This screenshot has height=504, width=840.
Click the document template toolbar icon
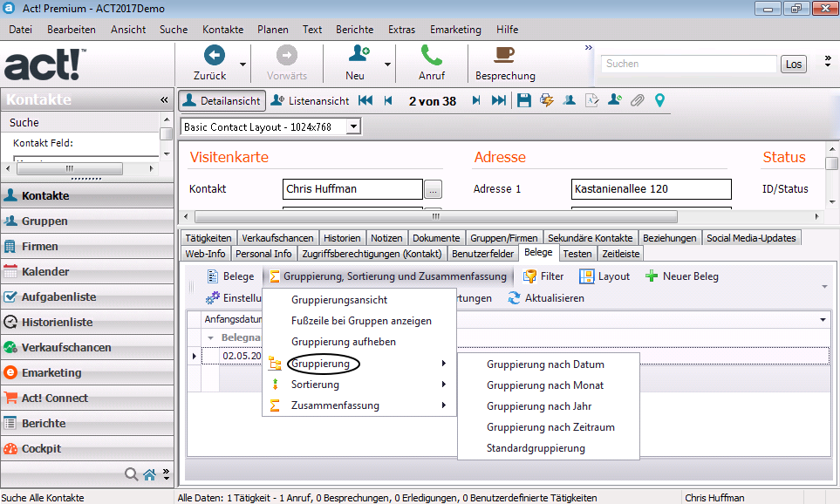591,100
